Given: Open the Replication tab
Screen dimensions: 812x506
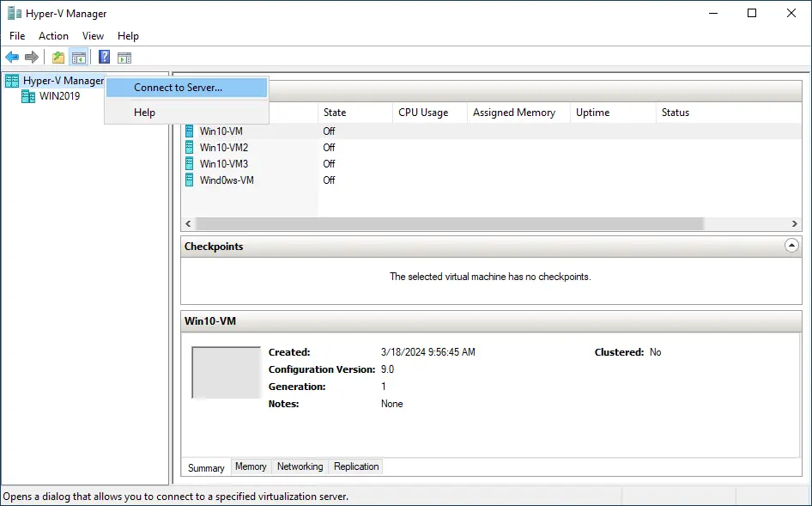Looking at the screenshot, I should pos(356,466).
